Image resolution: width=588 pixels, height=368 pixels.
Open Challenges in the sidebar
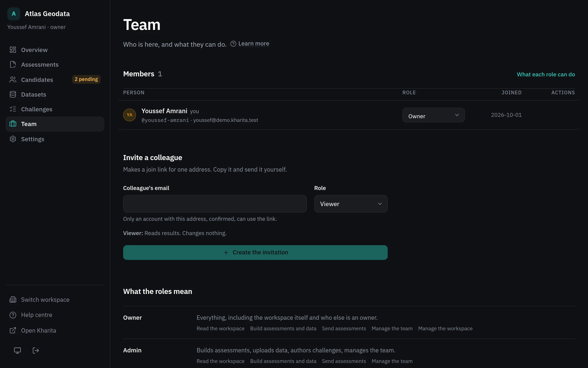[55, 109]
